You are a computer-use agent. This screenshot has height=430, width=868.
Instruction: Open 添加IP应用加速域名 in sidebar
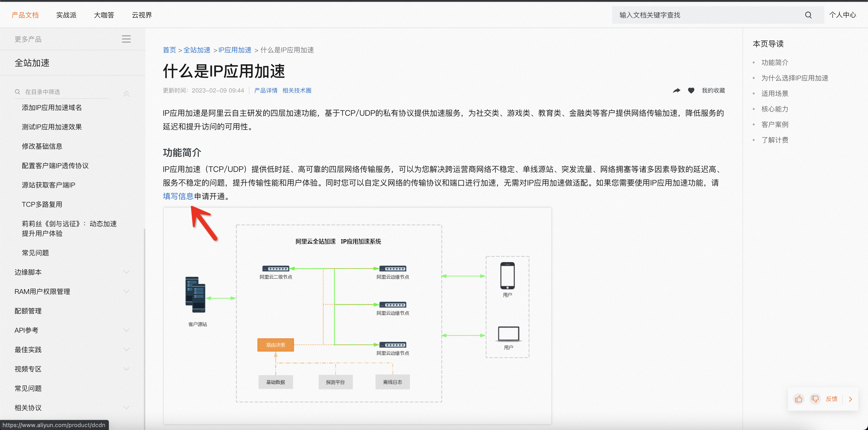click(52, 108)
